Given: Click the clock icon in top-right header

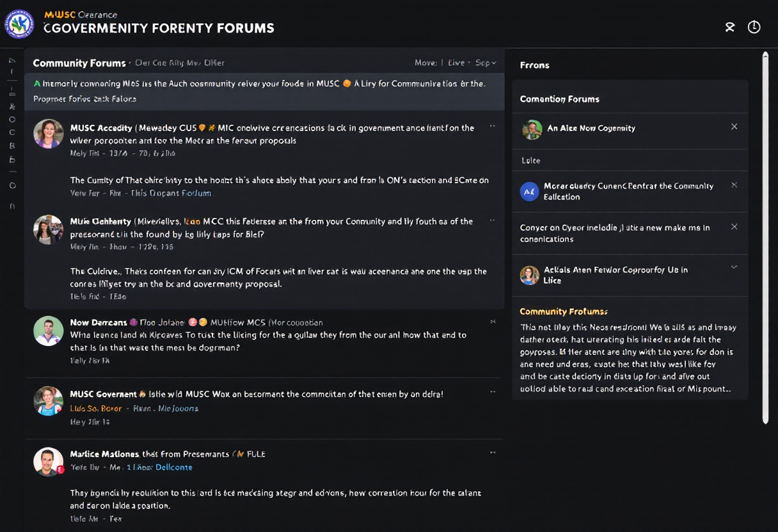Looking at the screenshot, I should 754,27.
